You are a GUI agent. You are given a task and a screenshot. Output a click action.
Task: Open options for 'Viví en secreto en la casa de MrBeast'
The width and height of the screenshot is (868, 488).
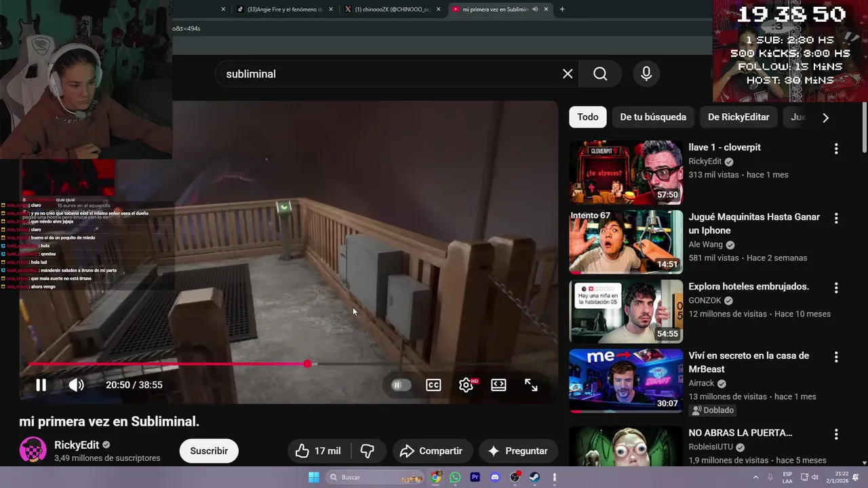[836, 357]
